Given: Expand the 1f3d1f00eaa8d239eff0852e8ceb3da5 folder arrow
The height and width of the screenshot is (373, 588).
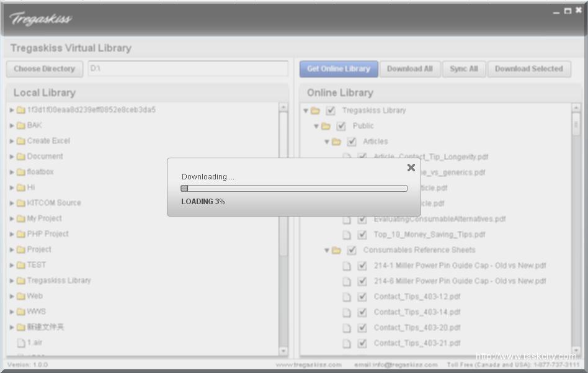Looking at the screenshot, I should point(12,110).
